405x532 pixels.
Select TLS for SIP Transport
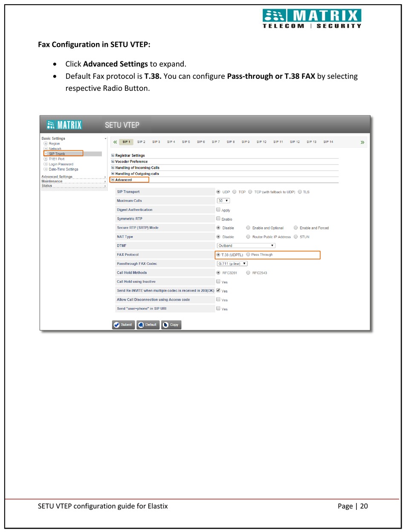[300, 192]
